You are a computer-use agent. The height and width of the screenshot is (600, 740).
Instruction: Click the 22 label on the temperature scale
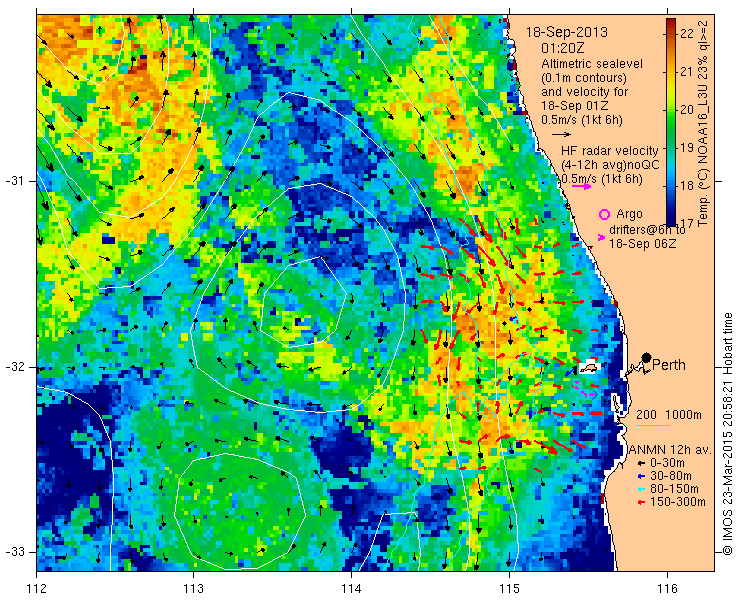click(x=687, y=34)
